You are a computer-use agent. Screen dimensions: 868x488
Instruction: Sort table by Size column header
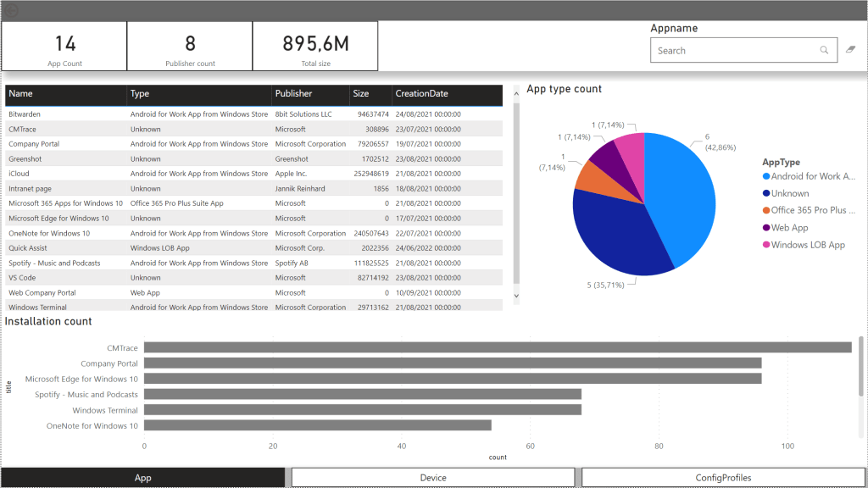361,94
